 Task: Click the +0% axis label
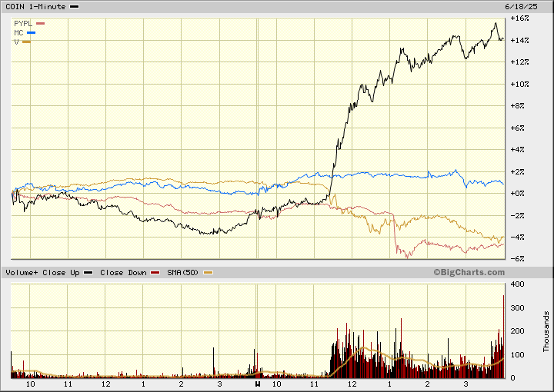(x=518, y=194)
